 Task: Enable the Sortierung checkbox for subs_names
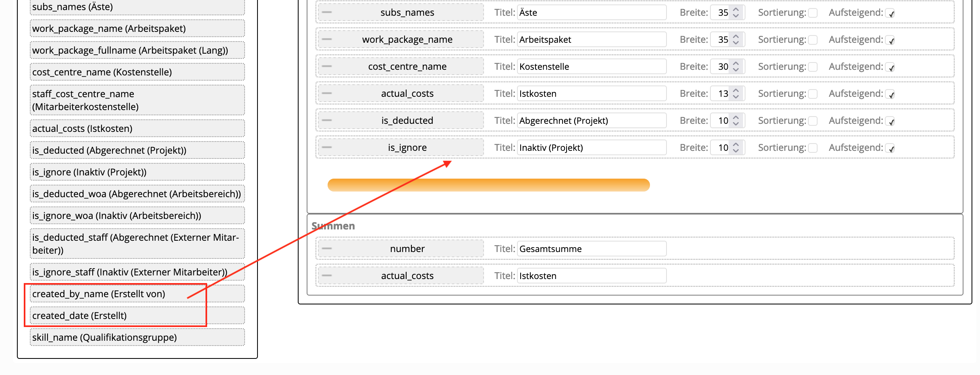pos(813,13)
